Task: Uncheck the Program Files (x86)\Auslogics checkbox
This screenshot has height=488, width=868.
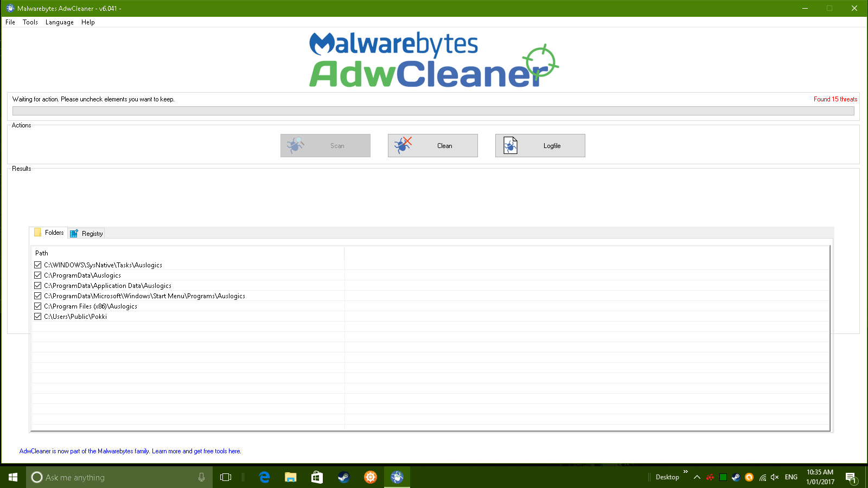Action: coord(38,306)
